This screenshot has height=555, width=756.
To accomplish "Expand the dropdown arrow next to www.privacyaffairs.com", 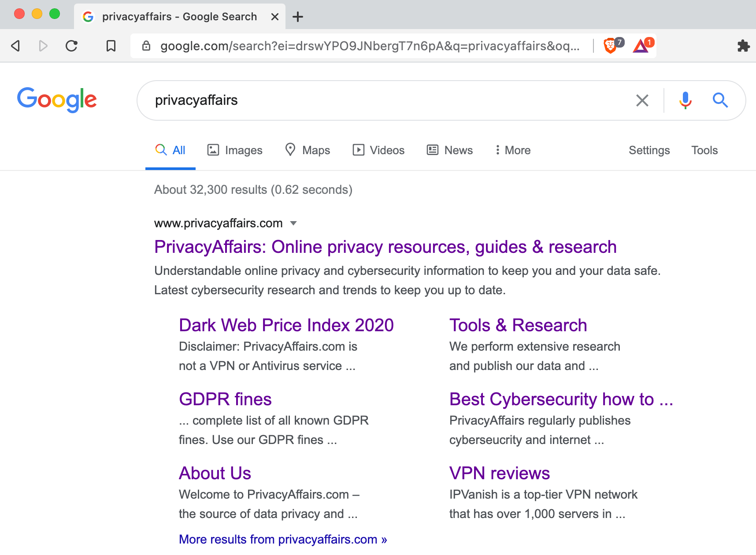I will coord(293,223).
